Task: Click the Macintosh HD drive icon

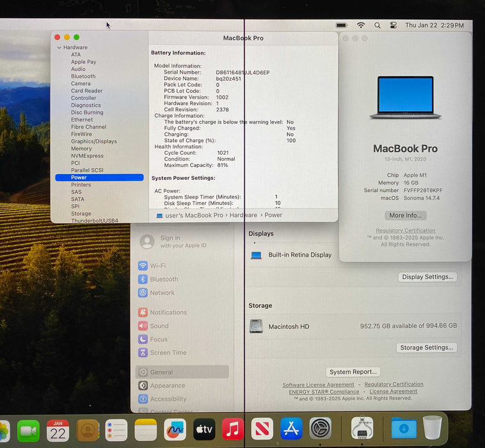Action: [256, 326]
